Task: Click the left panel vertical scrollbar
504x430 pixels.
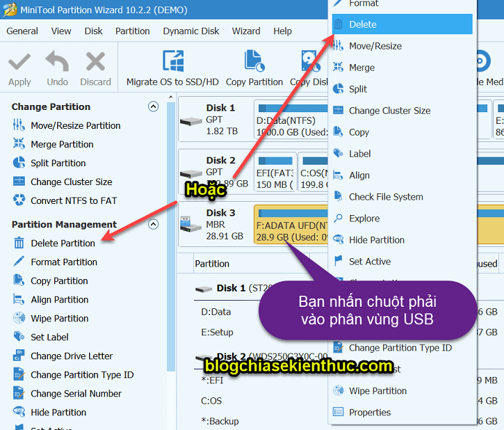Action: tap(171, 237)
